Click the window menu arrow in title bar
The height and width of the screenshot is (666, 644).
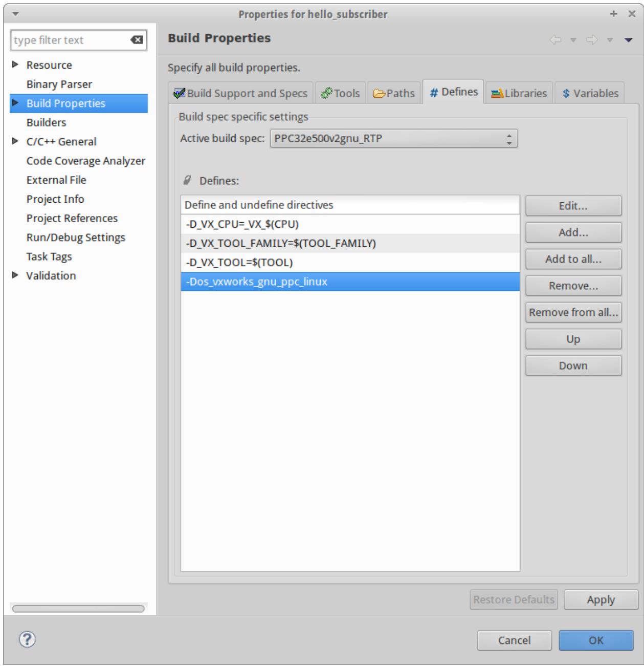(x=15, y=14)
